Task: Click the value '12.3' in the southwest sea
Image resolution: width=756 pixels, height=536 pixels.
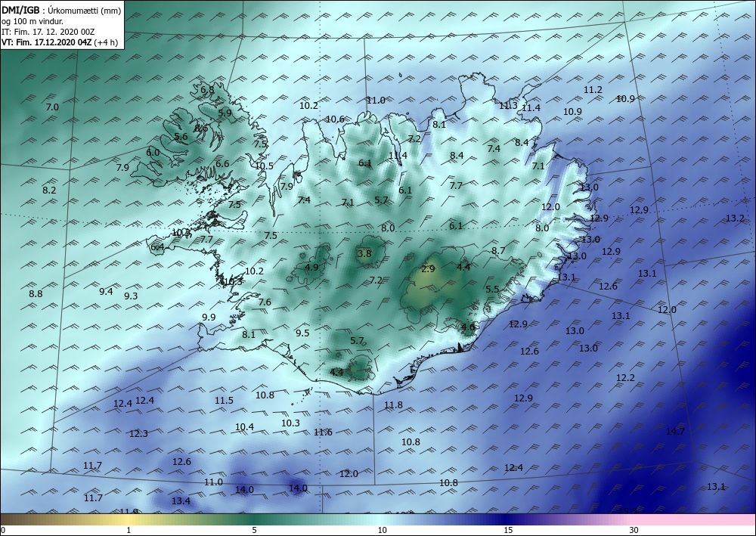Action: click(138, 434)
